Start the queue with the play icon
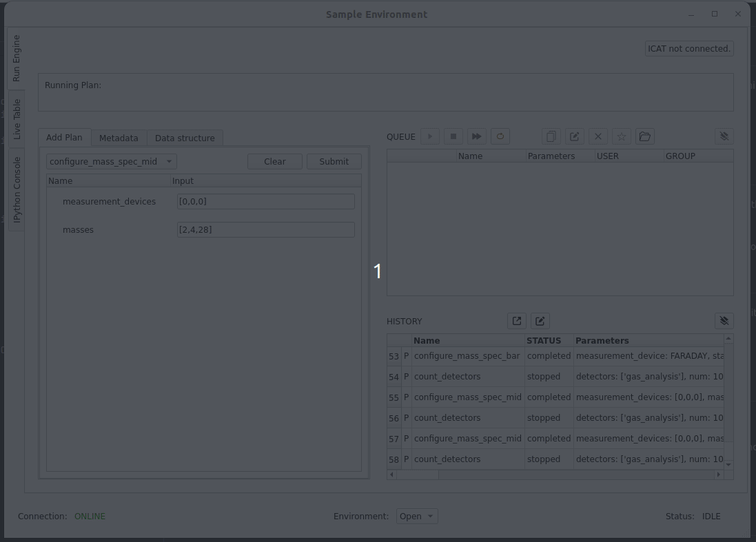Image resolution: width=756 pixels, height=542 pixels. click(x=430, y=136)
